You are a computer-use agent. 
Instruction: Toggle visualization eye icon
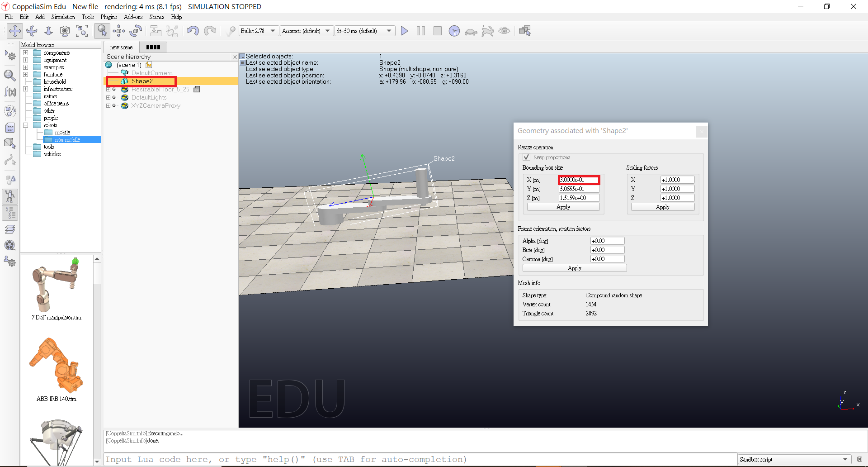(504, 31)
